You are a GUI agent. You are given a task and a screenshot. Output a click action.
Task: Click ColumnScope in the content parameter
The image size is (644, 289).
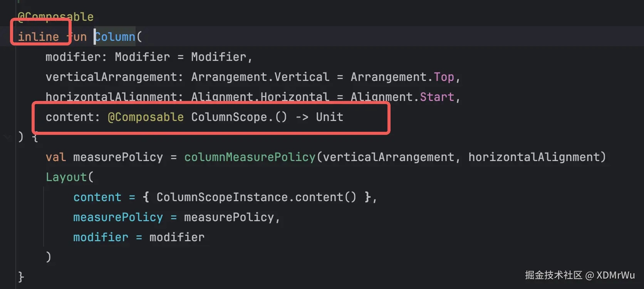[x=229, y=117]
